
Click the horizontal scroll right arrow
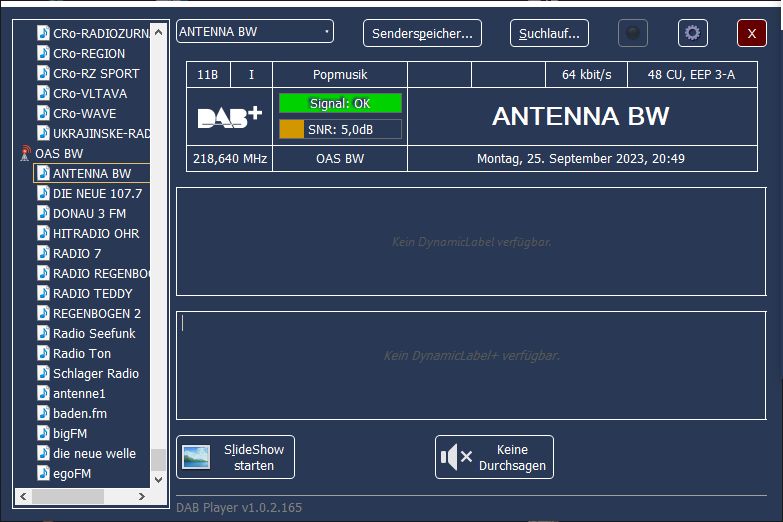point(142,496)
